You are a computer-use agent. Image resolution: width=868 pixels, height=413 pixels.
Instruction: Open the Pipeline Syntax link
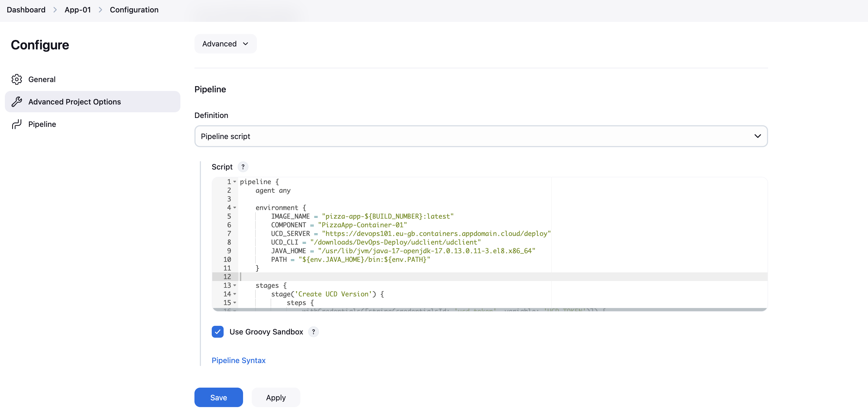click(238, 360)
